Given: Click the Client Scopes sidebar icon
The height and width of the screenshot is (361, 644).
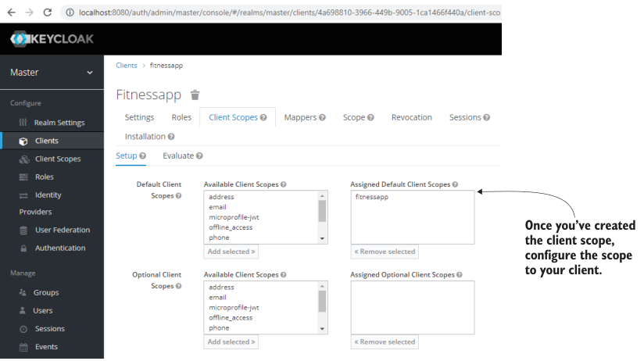Looking at the screenshot, I should (24, 159).
